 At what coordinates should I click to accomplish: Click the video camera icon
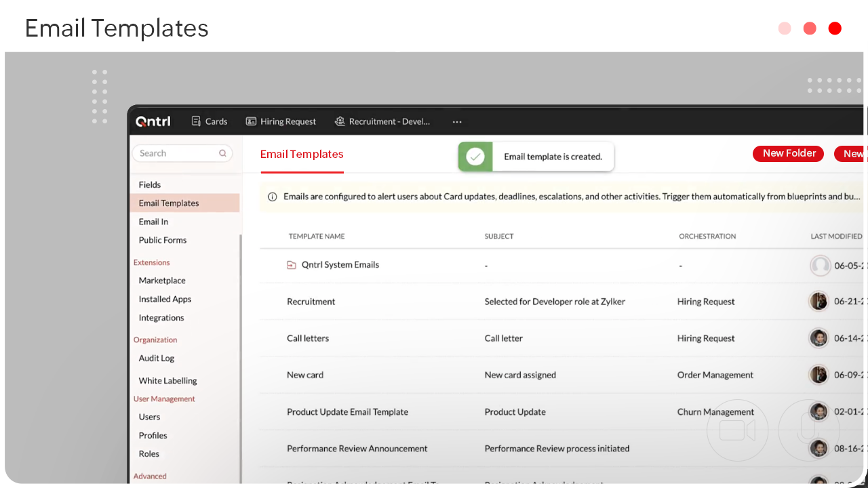click(x=737, y=430)
